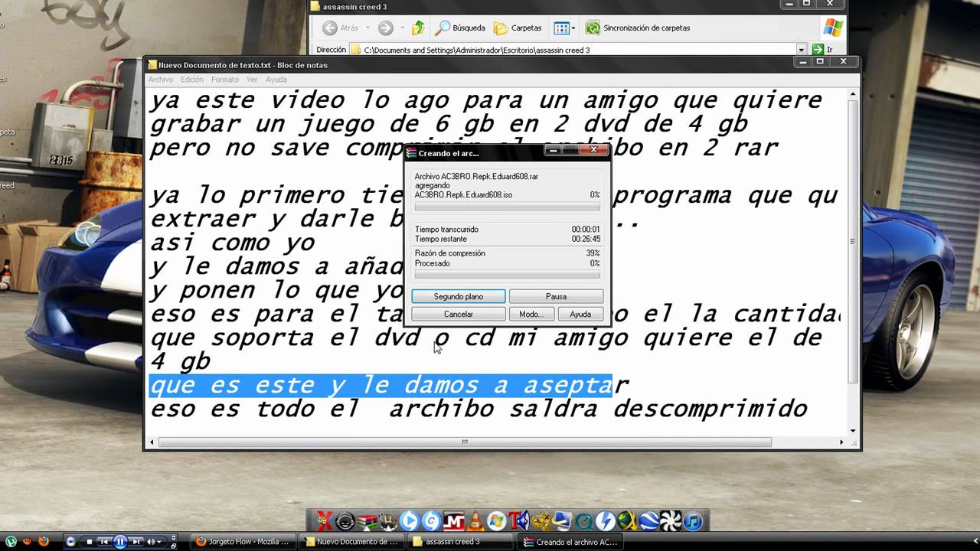Image resolution: width=980 pixels, height=551 pixels.
Task: Switch to Nuevo Documento de taskbar button
Action: click(x=351, y=541)
